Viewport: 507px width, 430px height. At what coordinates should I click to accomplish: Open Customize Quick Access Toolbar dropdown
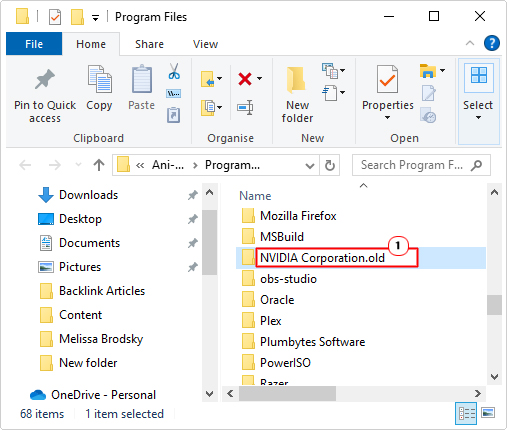pos(95,18)
